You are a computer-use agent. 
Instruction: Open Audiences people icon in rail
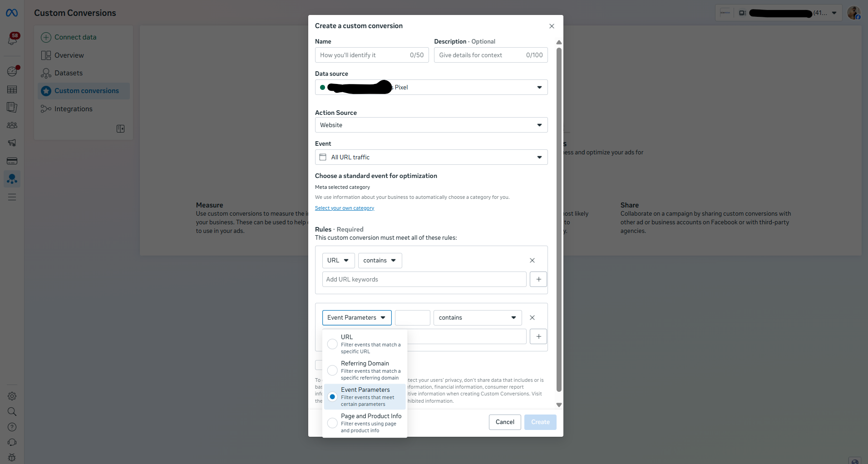tap(12, 125)
